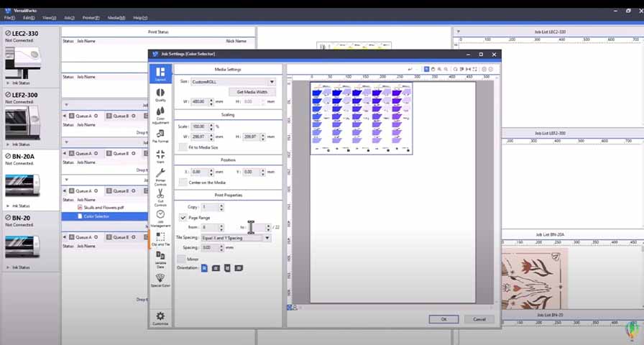The height and width of the screenshot is (345, 644).
Task: Open the Edit menu
Action: pyautogui.click(x=29, y=18)
